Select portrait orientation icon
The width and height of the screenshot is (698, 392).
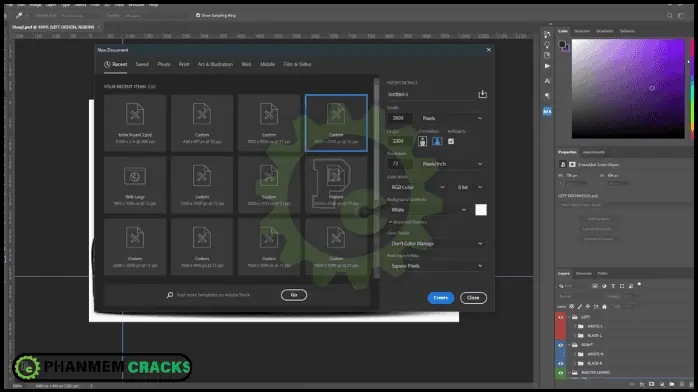pyautogui.click(x=422, y=141)
